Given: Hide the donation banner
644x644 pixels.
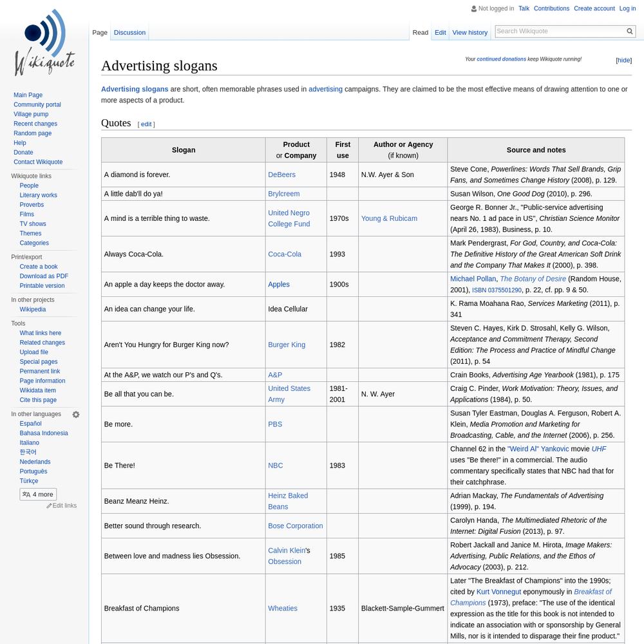Looking at the screenshot, I should coord(623,61).
